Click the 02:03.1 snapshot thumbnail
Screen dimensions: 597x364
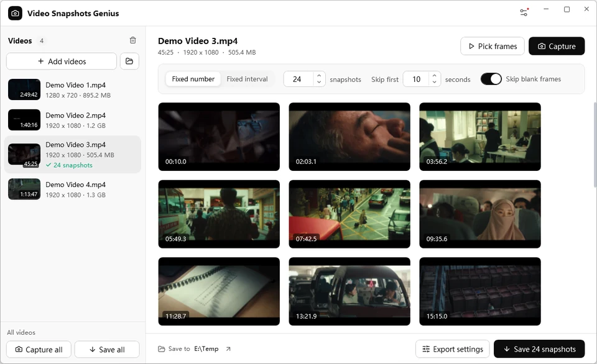tap(349, 137)
